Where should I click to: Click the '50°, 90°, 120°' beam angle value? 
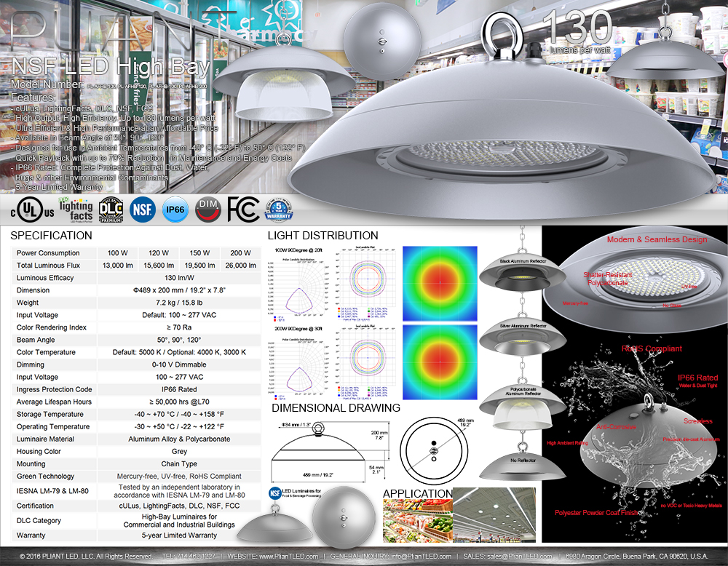tap(179, 340)
